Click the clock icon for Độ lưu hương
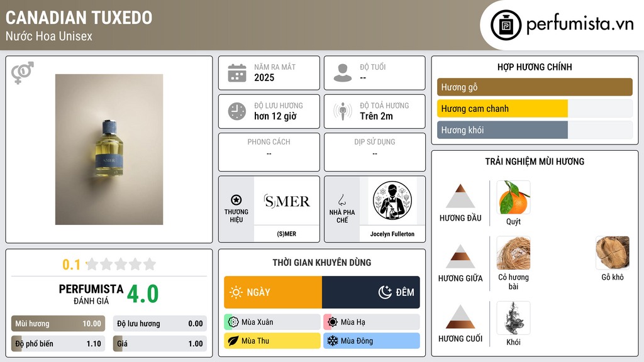The width and height of the screenshot is (644, 362). pyautogui.click(x=237, y=111)
